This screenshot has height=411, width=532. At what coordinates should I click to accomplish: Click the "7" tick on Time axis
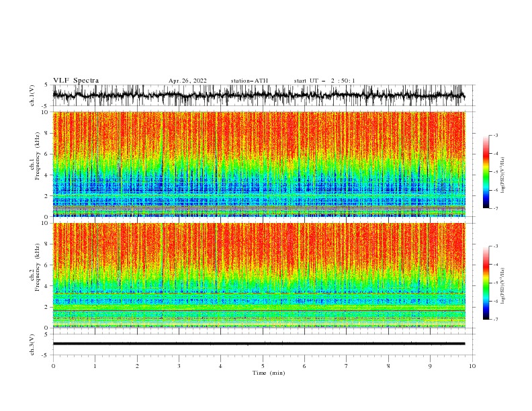pyautogui.click(x=347, y=366)
